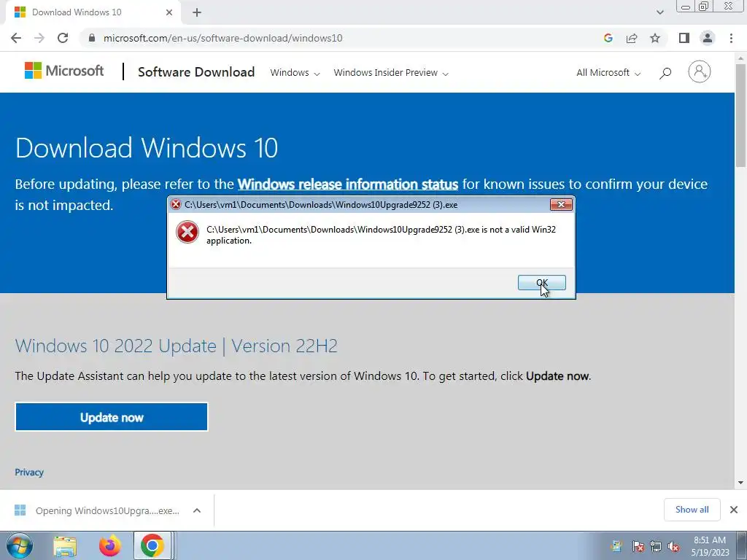Open a new tab with plus button
The height and width of the screenshot is (560, 747).
point(197,12)
